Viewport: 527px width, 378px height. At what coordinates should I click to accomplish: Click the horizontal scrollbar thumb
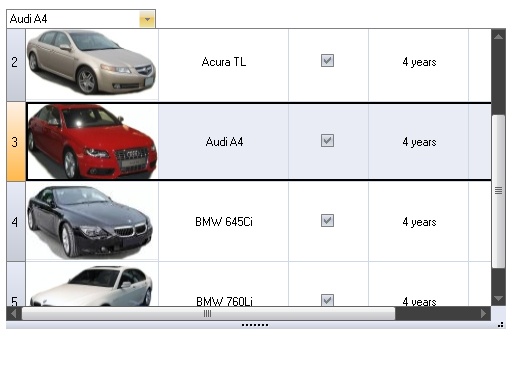pos(208,314)
